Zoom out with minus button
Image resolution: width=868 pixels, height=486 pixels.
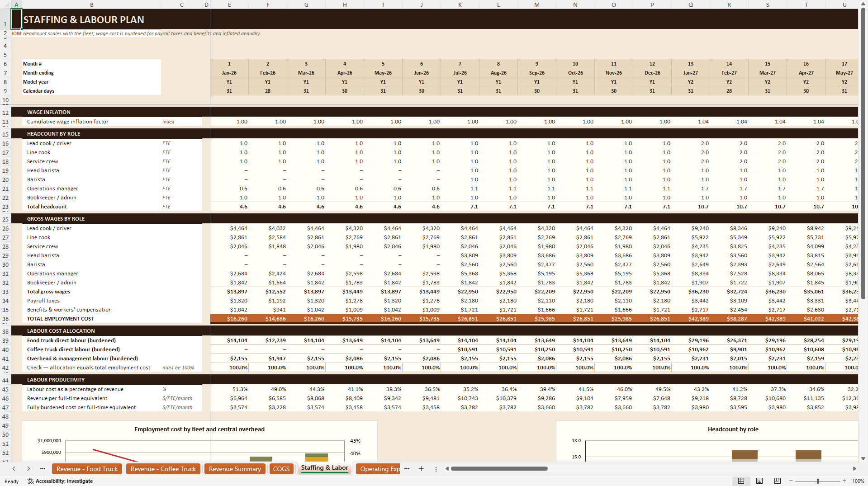[x=791, y=481]
